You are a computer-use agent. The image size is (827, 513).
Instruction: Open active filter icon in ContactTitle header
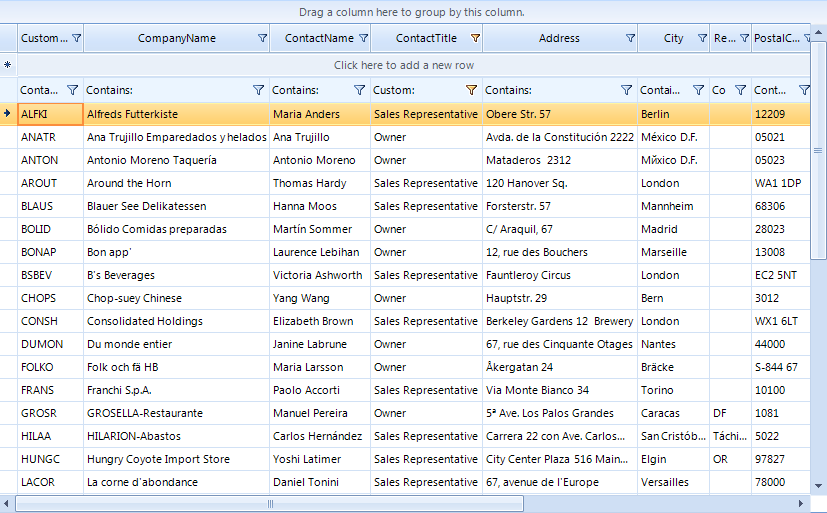coord(475,38)
